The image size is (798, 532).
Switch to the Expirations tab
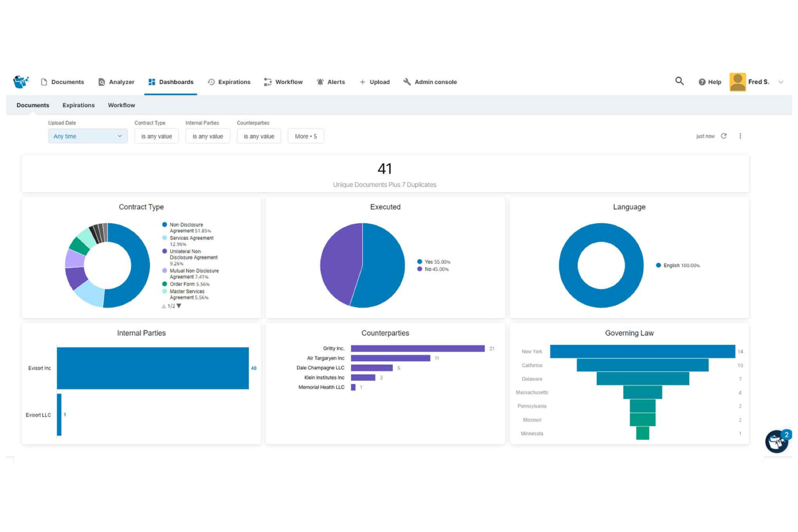pyautogui.click(x=78, y=105)
